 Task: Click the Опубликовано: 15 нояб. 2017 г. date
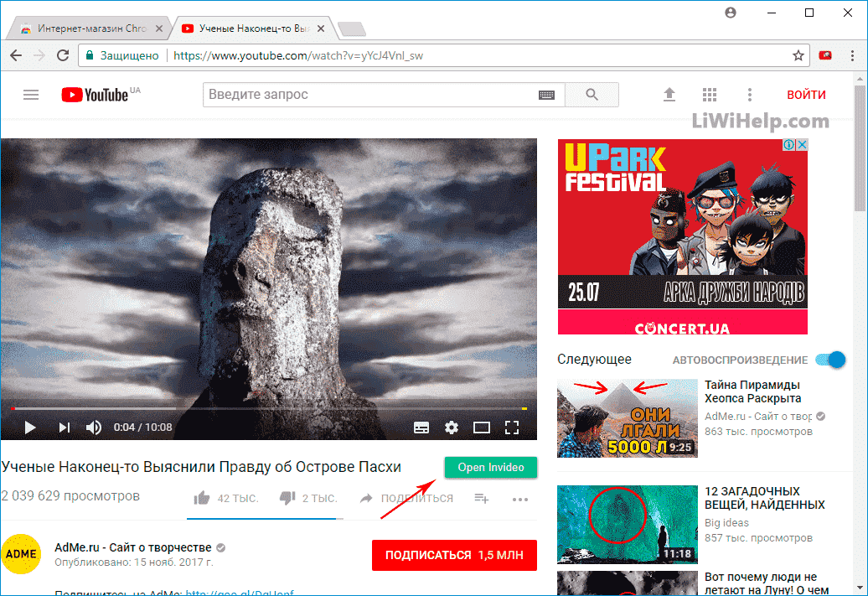pyautogui.click(x=133, y=562)
